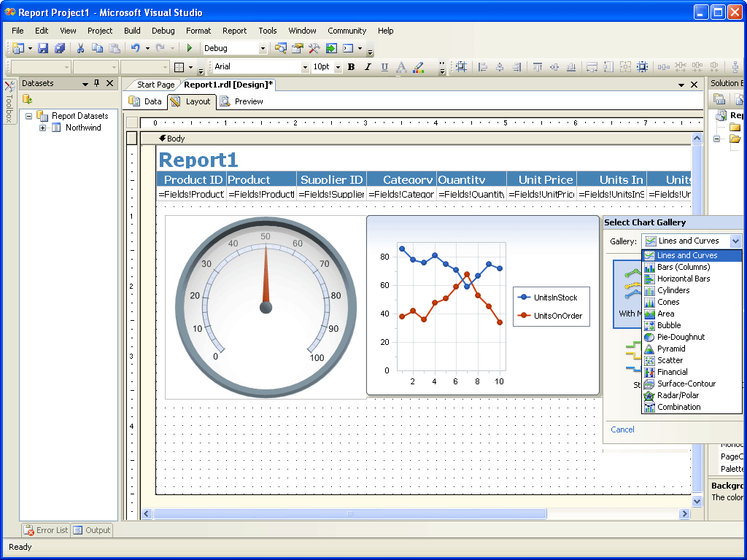
Task: Open the Arial font name dropdown
Action: click(x=305, y=67)
